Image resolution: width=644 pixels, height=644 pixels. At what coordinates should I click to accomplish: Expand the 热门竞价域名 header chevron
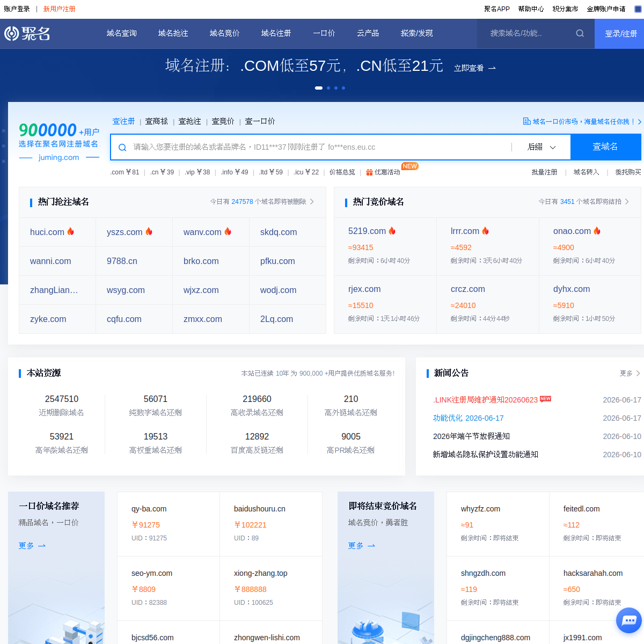click(627, 202)
